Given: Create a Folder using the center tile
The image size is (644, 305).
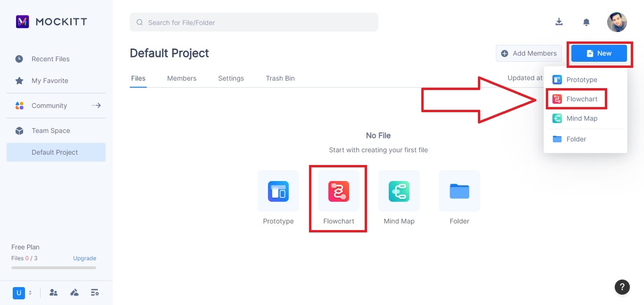Looking at the screenshot, I should (460, 191).
